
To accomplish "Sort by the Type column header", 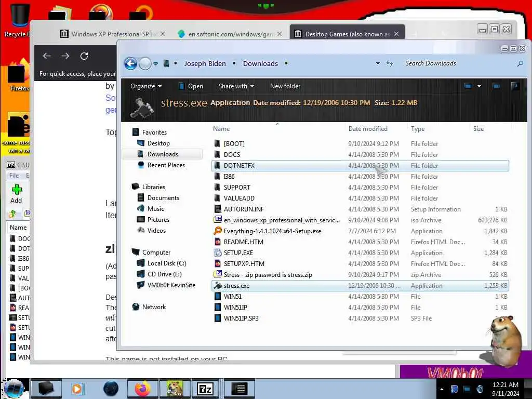I will tap(418, 129).
